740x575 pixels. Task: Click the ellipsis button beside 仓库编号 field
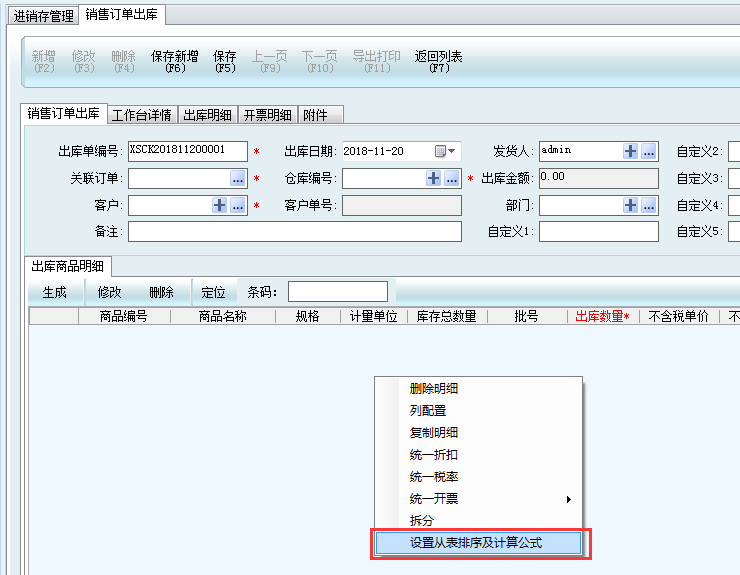coord(452,178)
